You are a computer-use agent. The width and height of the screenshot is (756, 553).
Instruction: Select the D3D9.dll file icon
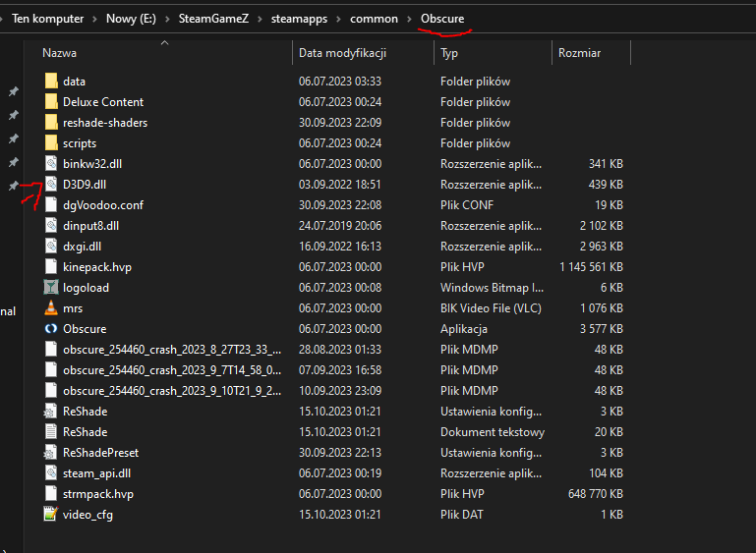(51, 185)
